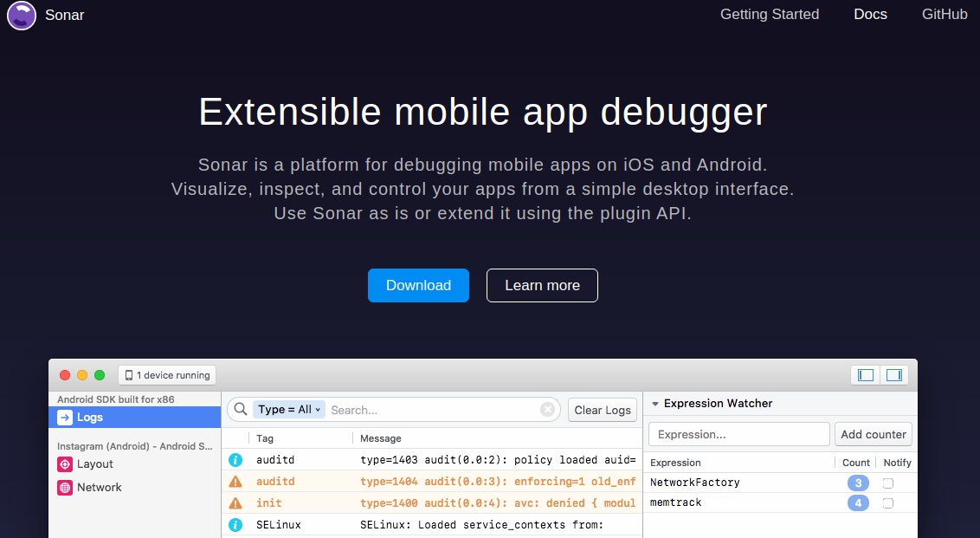Click info icon on SELinux row
This screenshot has height=538, width=980.
[235, 525]
